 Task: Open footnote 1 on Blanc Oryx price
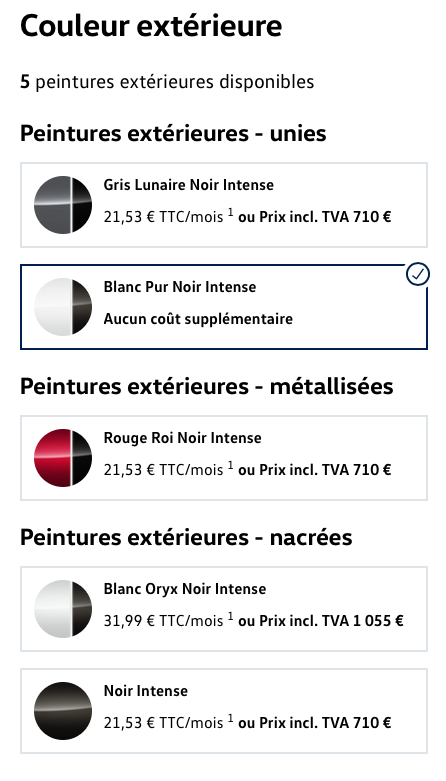231,617
